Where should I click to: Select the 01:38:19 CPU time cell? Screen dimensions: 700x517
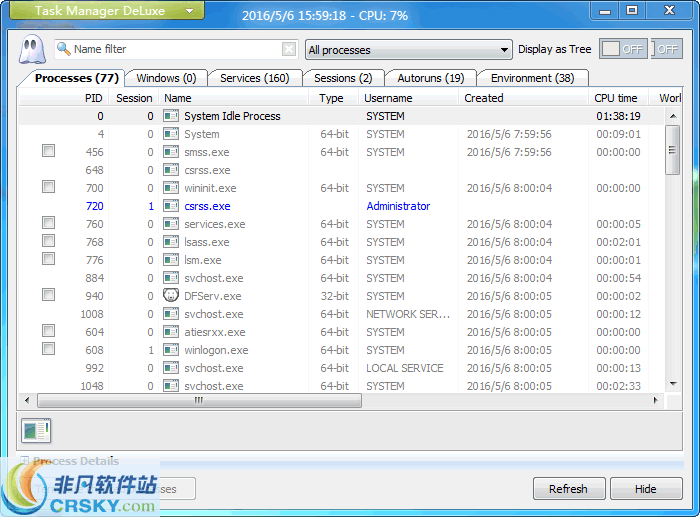tap(618, 116)
